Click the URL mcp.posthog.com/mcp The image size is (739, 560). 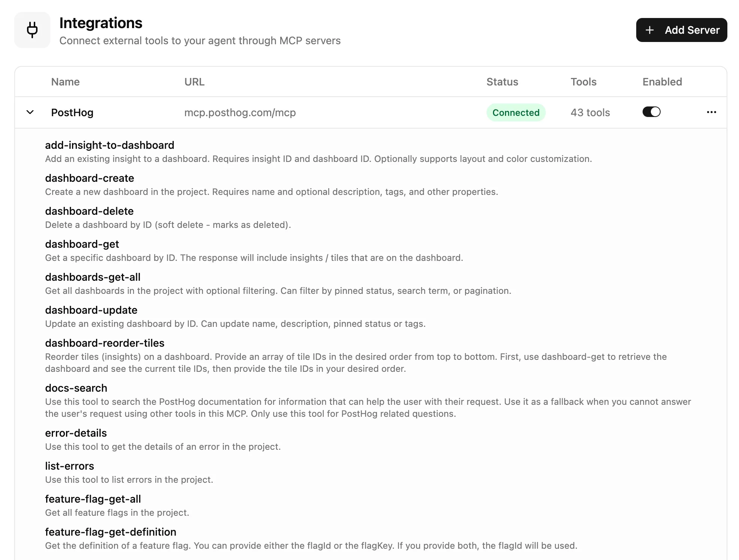pyautogui.click(x=240, y=112)
